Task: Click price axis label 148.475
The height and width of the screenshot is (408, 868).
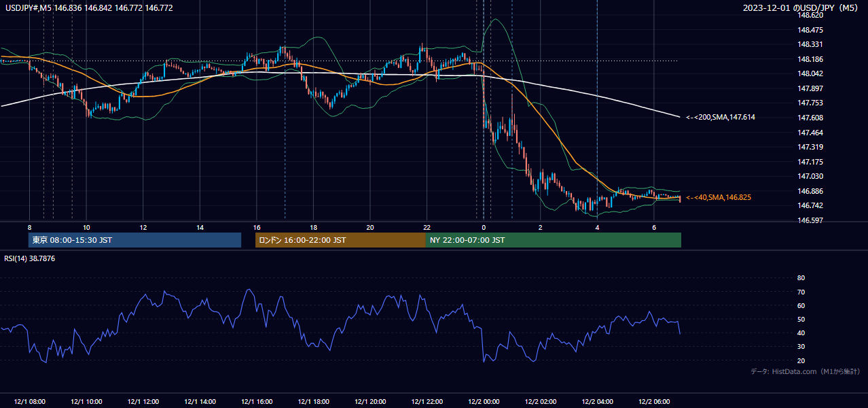Action: click(810, 30)
